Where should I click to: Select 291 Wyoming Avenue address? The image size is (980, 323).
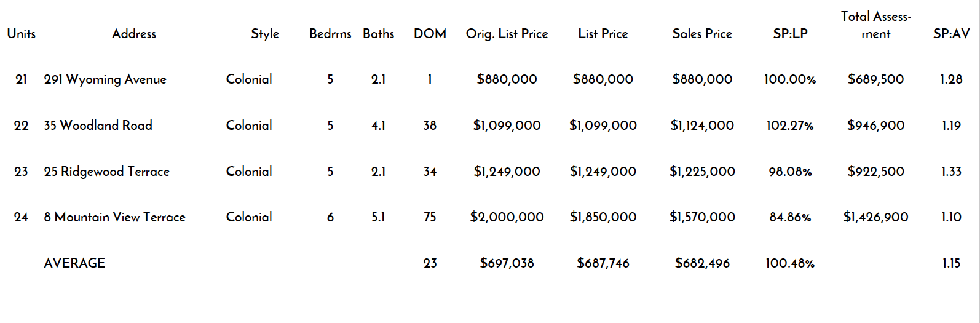pos(105,79)
